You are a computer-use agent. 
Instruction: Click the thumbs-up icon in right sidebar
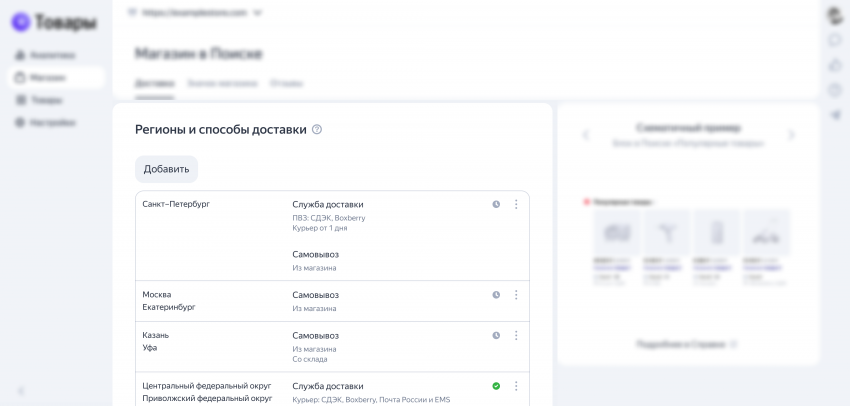coord(835,65)
